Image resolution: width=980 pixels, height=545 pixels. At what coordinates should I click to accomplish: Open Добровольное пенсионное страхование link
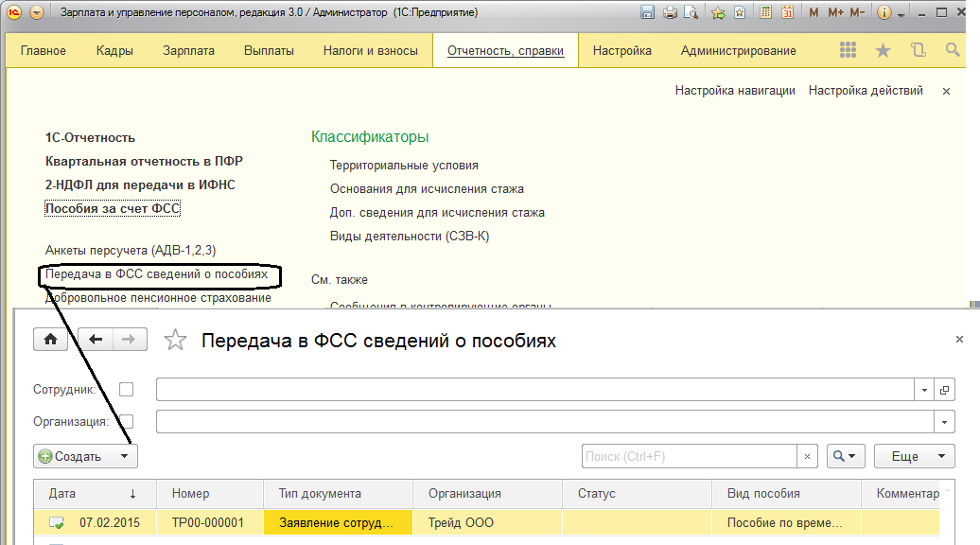(x=158, y=298)
